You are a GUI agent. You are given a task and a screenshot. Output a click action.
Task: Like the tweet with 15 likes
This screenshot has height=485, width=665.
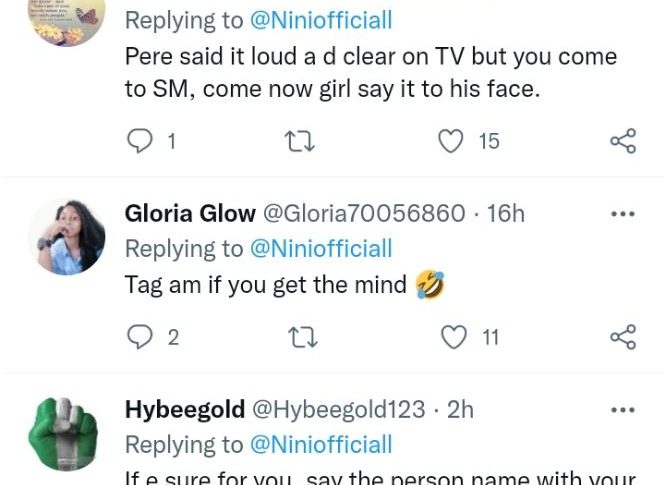tap(453, 142)
